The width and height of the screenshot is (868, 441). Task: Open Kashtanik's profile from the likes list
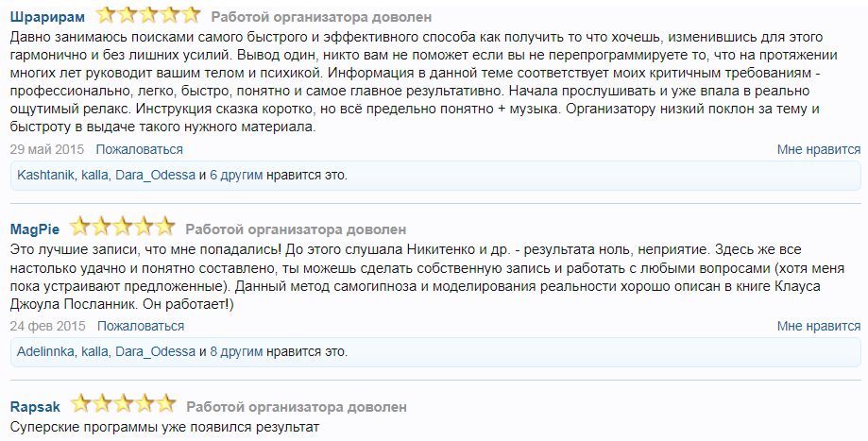click(x=47, y=175)
